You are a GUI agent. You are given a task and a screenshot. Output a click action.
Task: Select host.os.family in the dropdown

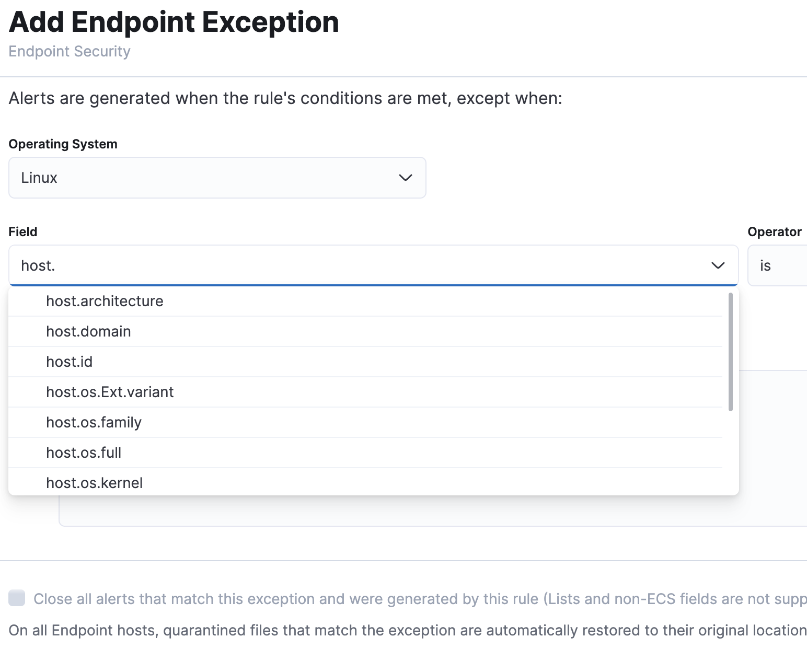click(94, 422)
